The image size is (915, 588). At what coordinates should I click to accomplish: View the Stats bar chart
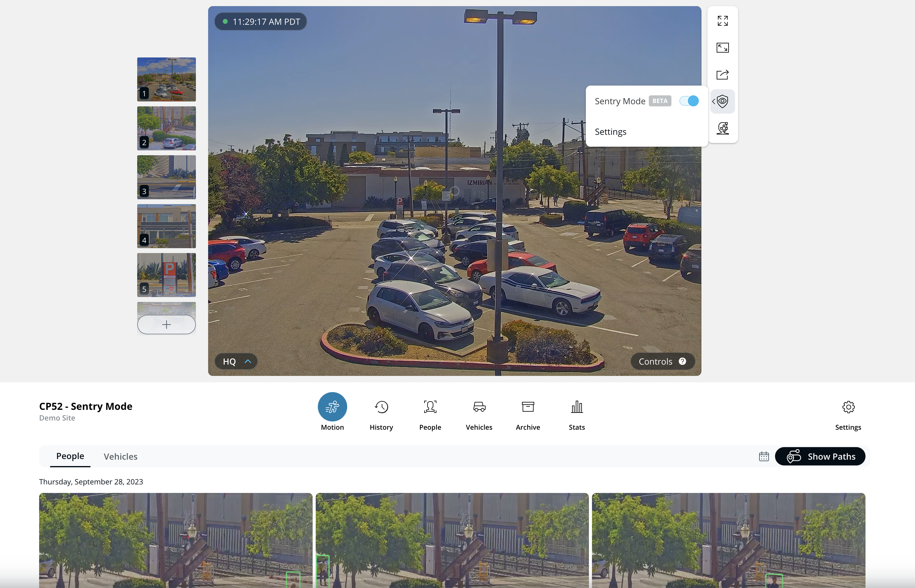point(576,407)
